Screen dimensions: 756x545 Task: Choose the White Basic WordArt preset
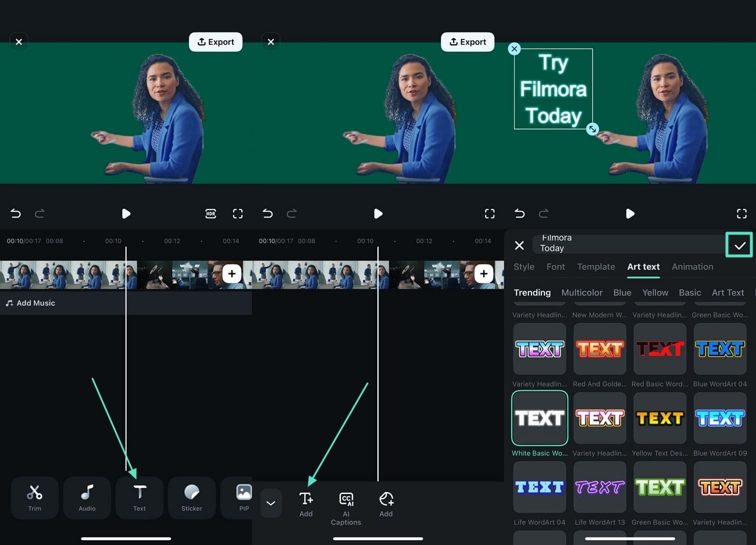(x=540, y=418)
